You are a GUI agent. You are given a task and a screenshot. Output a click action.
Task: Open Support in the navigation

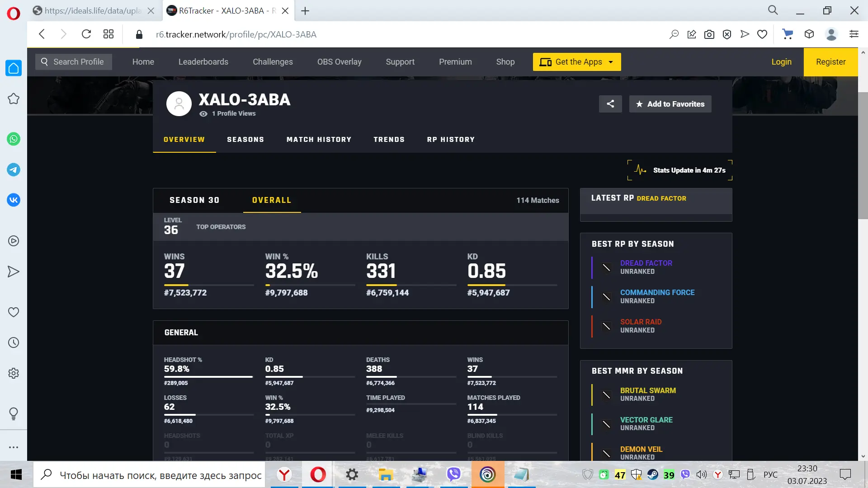point(400,62)
